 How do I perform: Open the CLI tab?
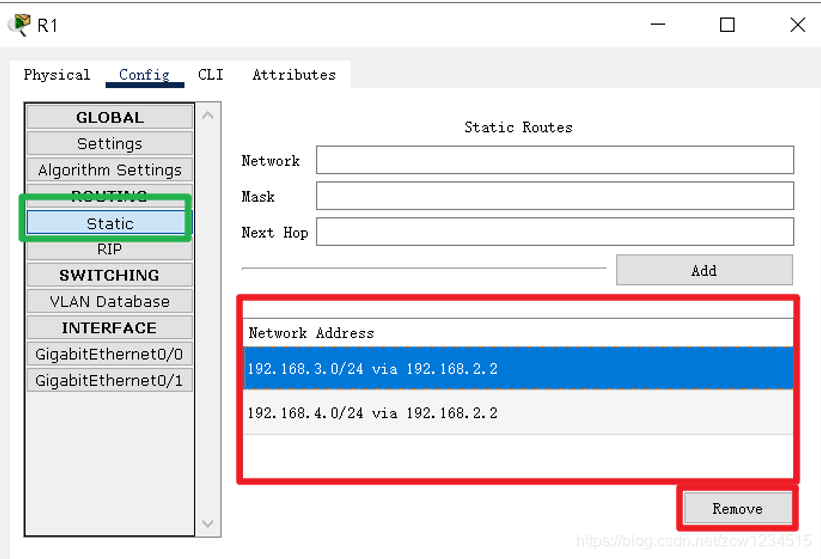pyautogui.click(x=210, y=75)
